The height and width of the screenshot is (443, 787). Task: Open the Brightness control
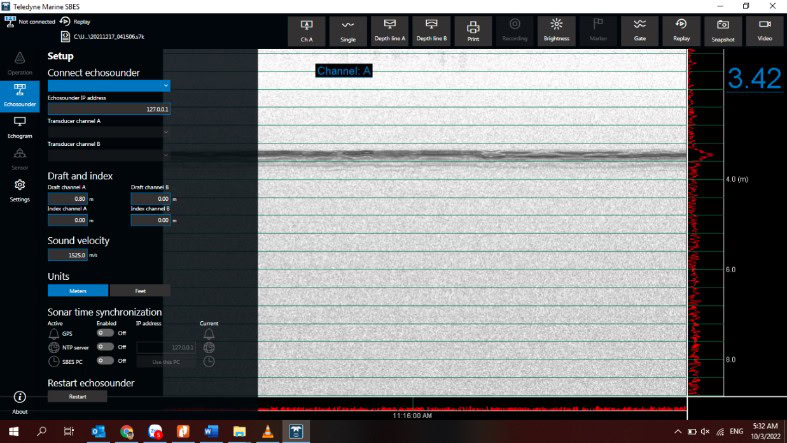click(556, 31)
